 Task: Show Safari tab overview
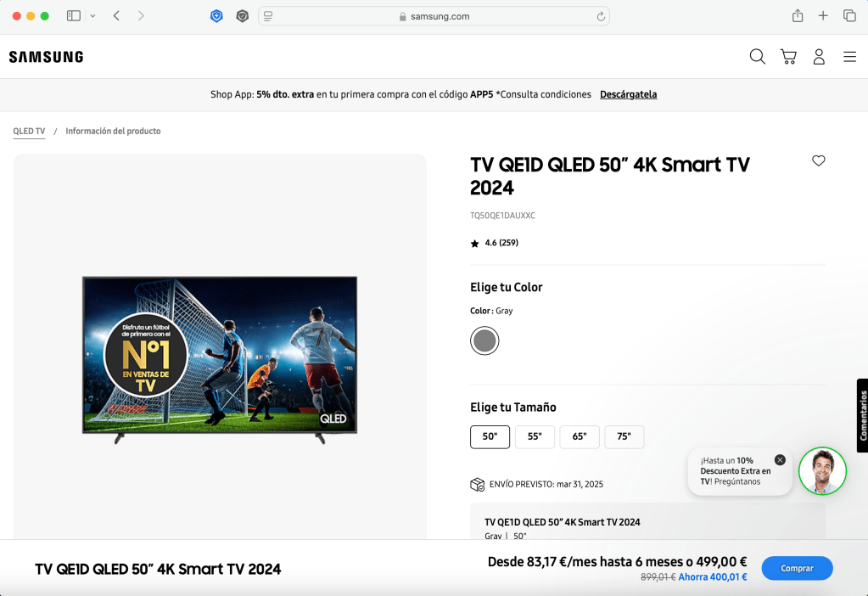point(848,16)
